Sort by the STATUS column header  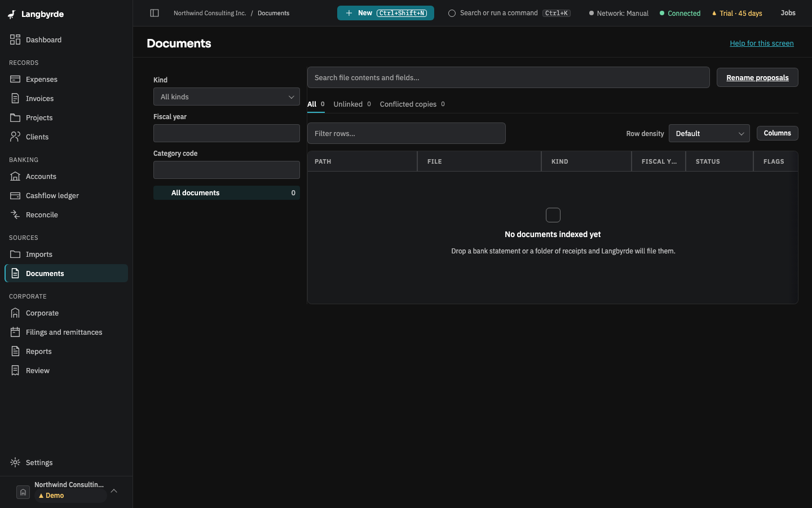click(720, 161)
